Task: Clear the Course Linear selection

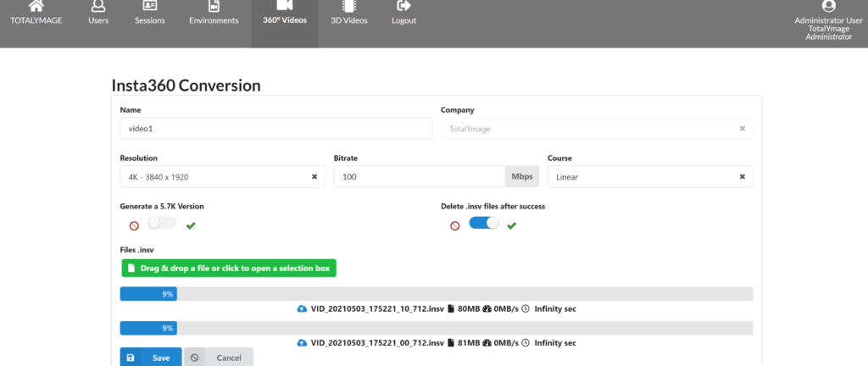Action: 743,177
